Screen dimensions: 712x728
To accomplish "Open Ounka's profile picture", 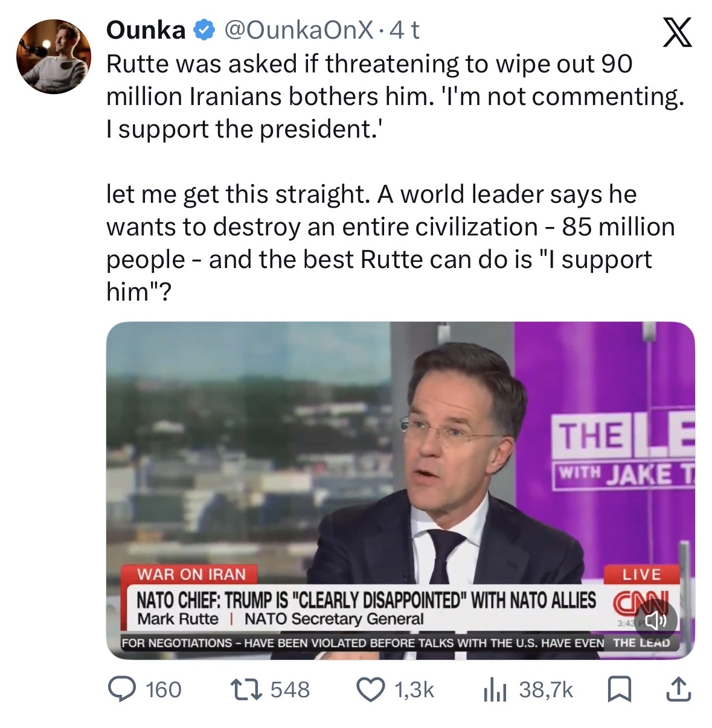I will pyautogui.click(x=53, y=56).
